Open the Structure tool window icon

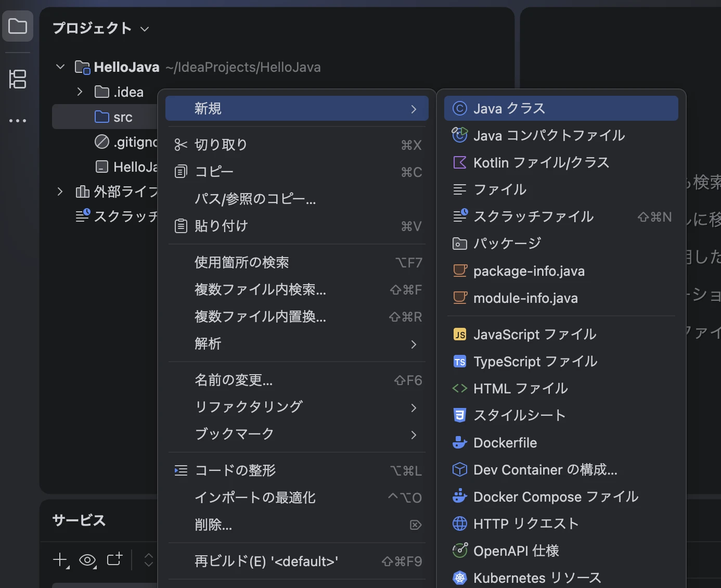coord(18,79)
